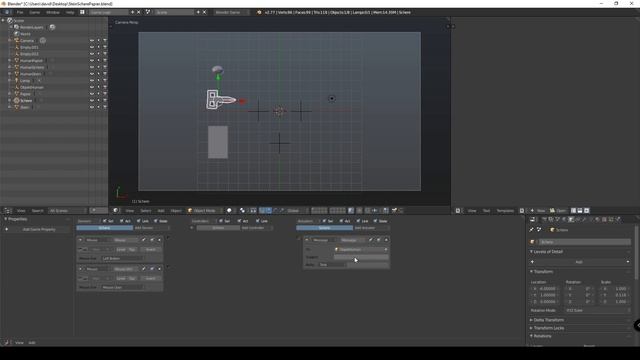640x360 pixels.
Task: Click the outliner editor type icon
Action: (7, 211)
